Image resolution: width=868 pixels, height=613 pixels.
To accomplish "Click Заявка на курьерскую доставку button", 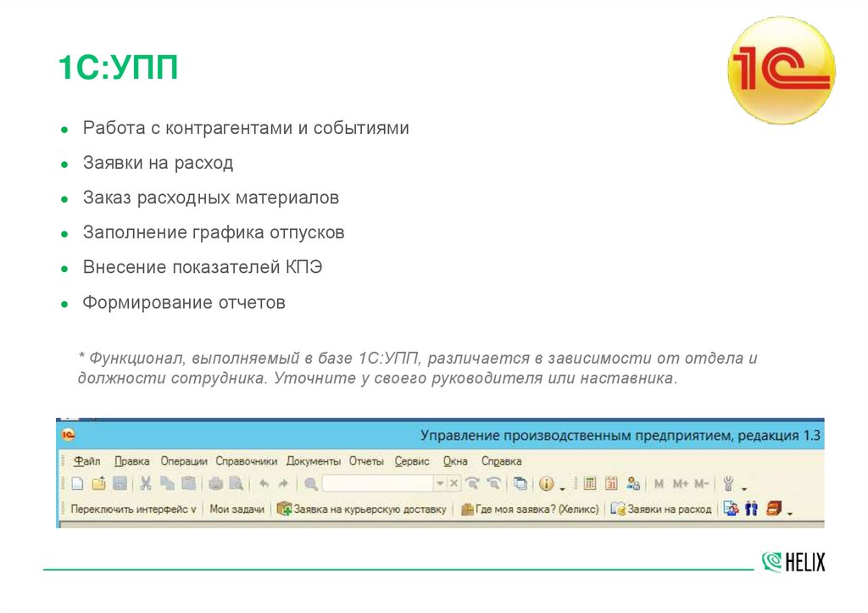I will click(x=361, y=509).
